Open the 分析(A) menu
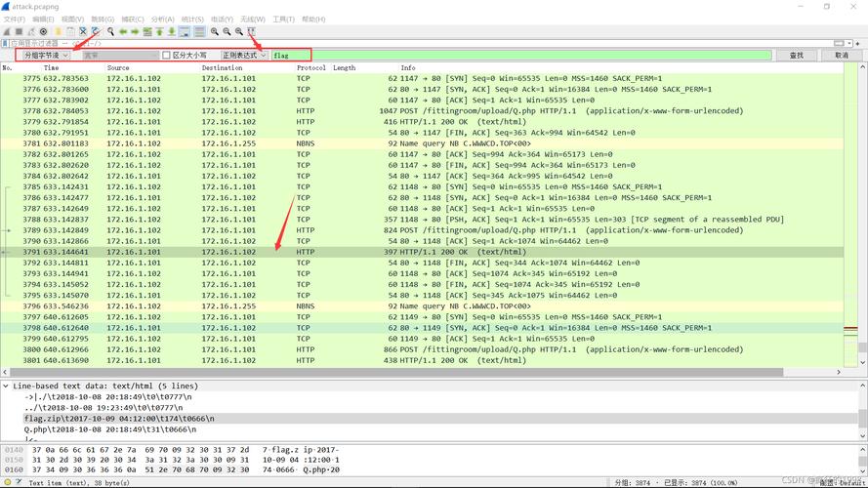The height and width of the screenshot is (488, 868). pyautogui.click(x=162, y=19)
